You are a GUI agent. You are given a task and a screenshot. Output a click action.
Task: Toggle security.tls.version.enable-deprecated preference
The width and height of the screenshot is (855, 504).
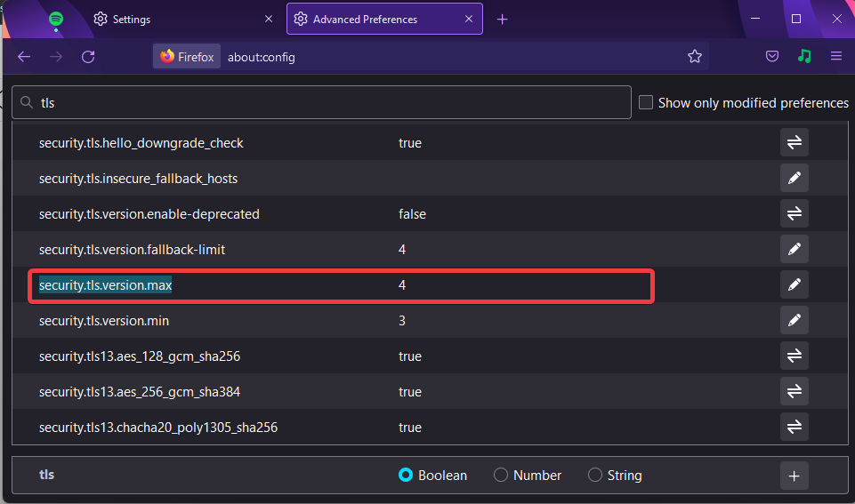coord(794,213)
